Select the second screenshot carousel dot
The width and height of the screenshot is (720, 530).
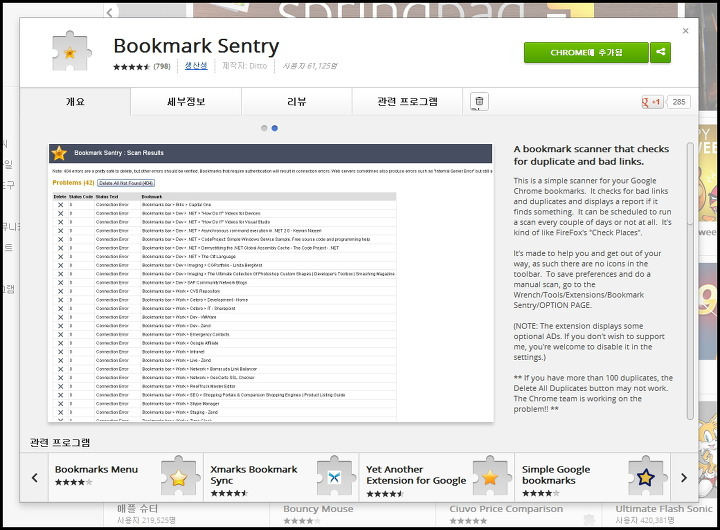click(275, 128)
